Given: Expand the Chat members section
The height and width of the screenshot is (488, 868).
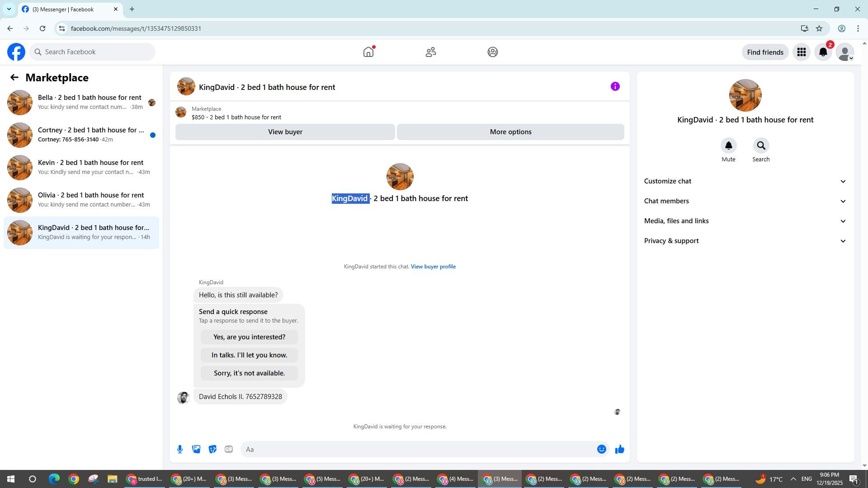Looking at the screenshot, I should click(745, 201).
